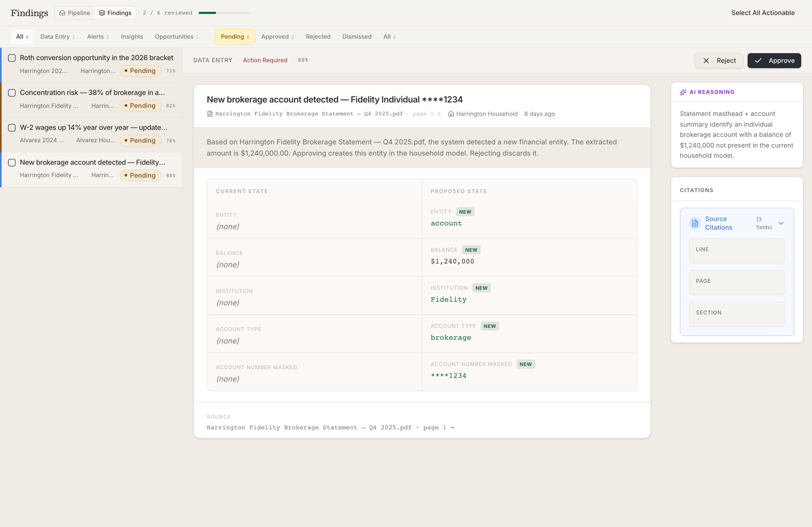This screenshot has width=812, height=527.
Task: Select the W-2 wages finding checkbox
Action: pyautogui.click(x=12, y=127)
